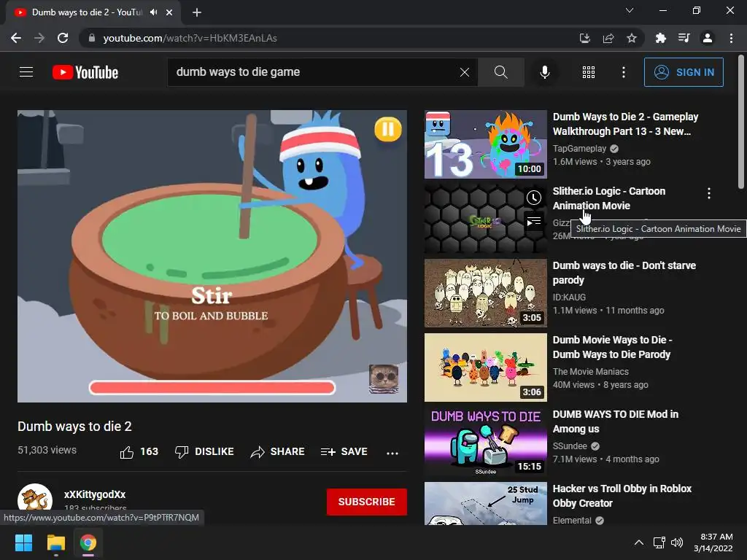747x560 pixels.
Task: Start voice search with the microphone icon
Action: coord(544,72)
